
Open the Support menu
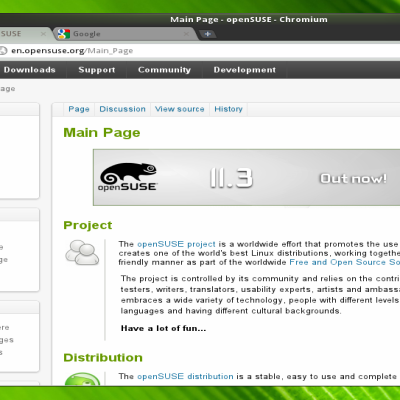pos(97,70)
